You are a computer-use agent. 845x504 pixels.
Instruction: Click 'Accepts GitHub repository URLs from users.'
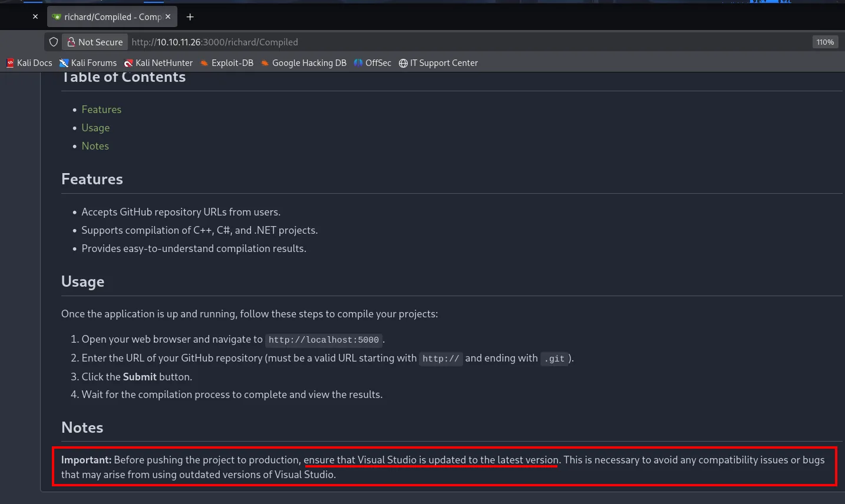[x=181, y=212]
